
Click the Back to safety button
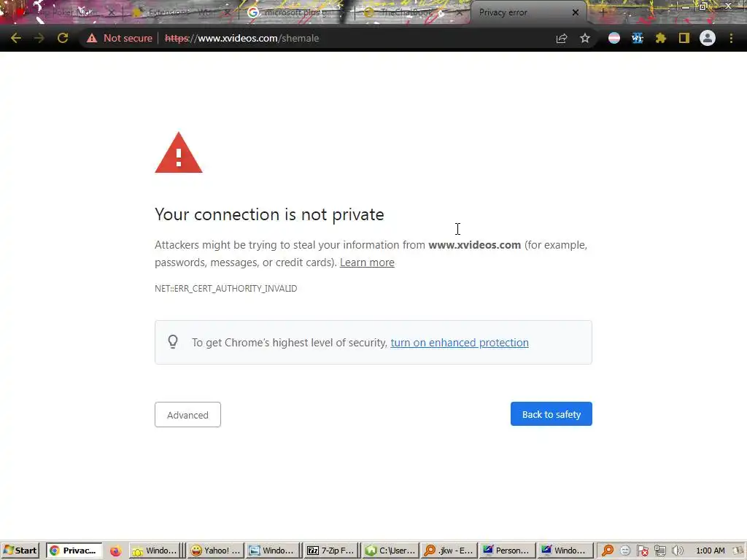(551, 414)
